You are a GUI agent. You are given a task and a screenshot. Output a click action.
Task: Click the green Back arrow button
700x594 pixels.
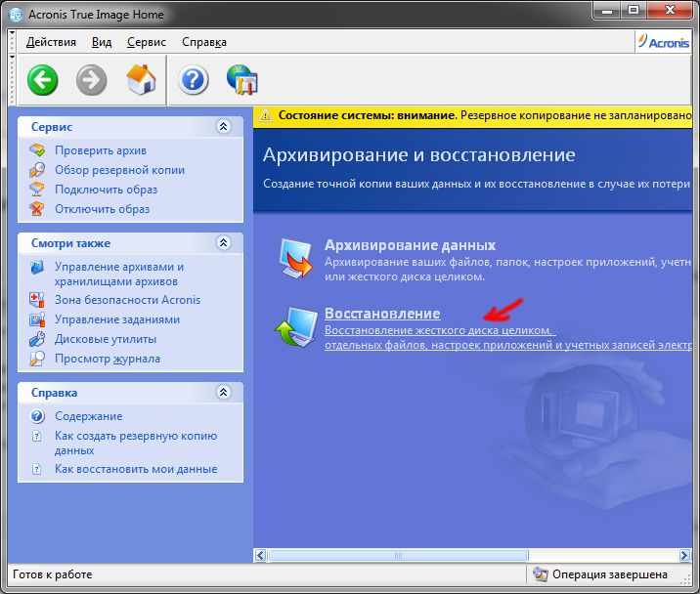42,80
